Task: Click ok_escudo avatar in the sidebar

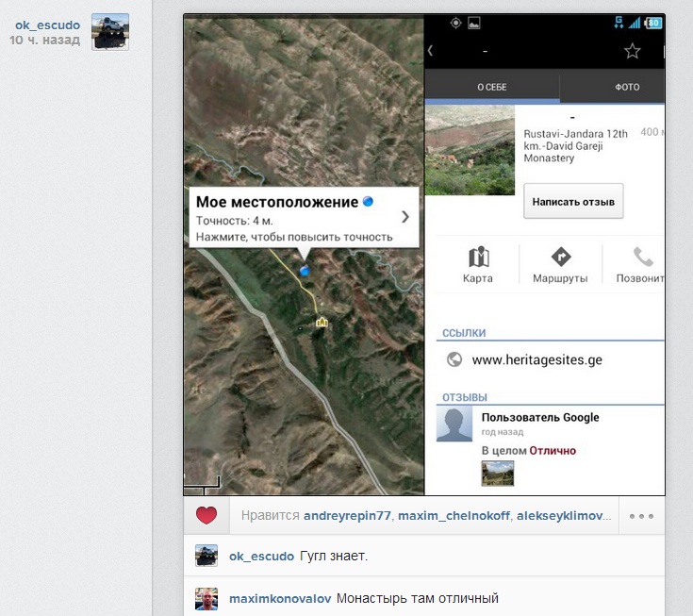Action: pyautogui.click(x=110, y=32)
